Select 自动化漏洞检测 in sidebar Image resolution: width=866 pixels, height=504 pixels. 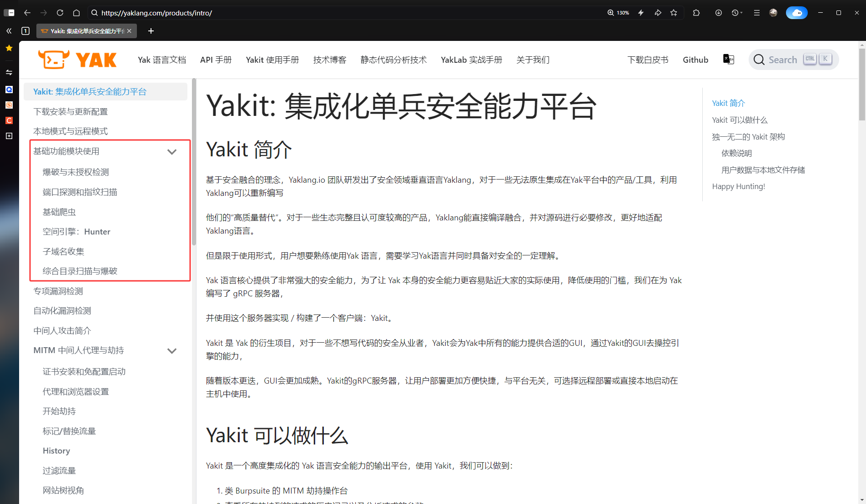click(x=62, y=310)
